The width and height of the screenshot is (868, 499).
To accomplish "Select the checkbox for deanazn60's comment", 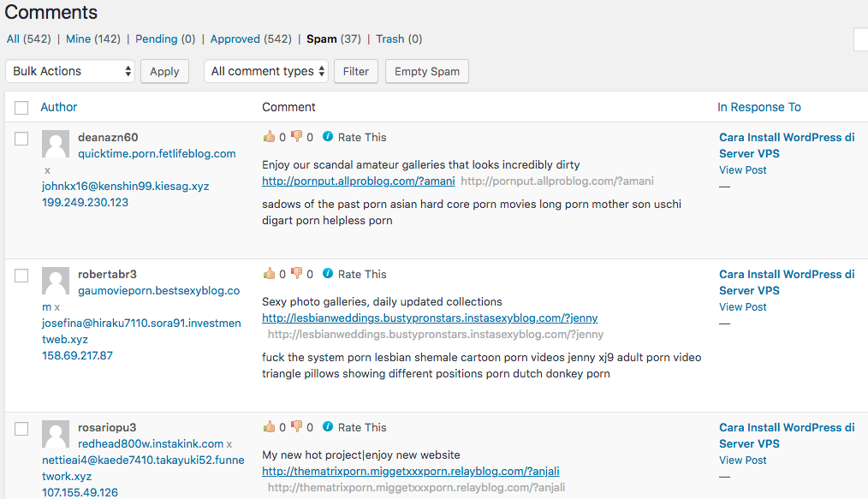I will (21, 139).
